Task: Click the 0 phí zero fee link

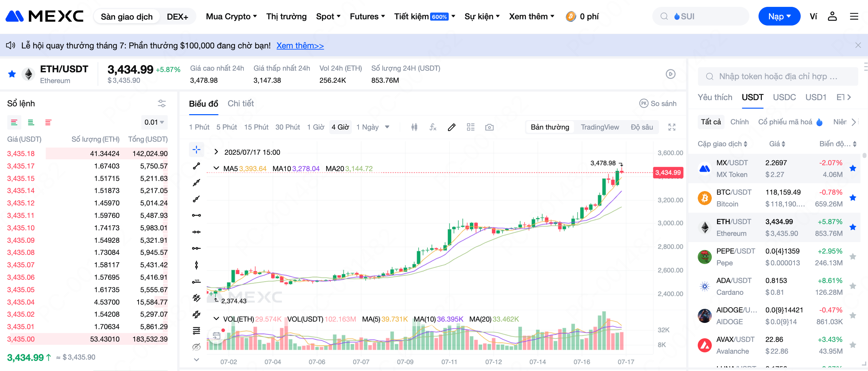Action: coord(582,16)
